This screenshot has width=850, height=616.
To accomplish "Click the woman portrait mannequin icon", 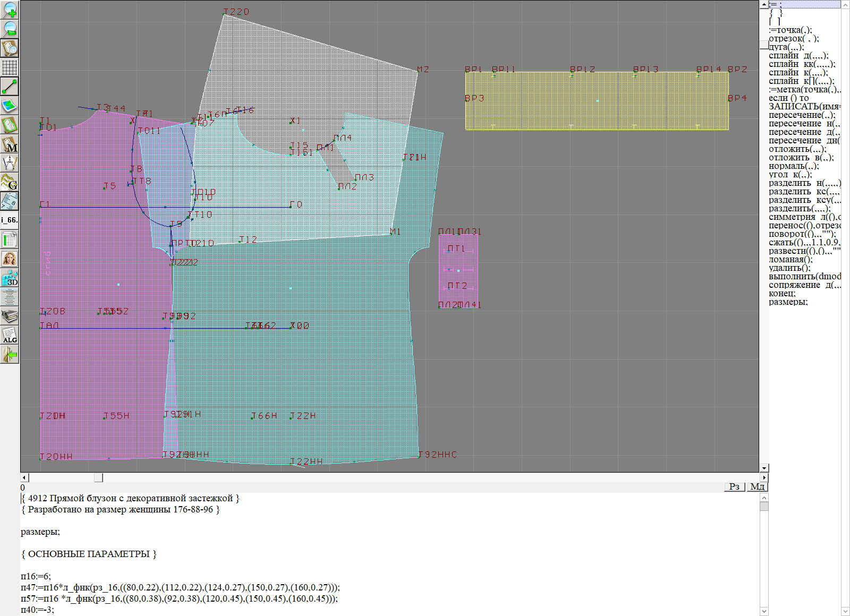I will click(x=10, y=259).
